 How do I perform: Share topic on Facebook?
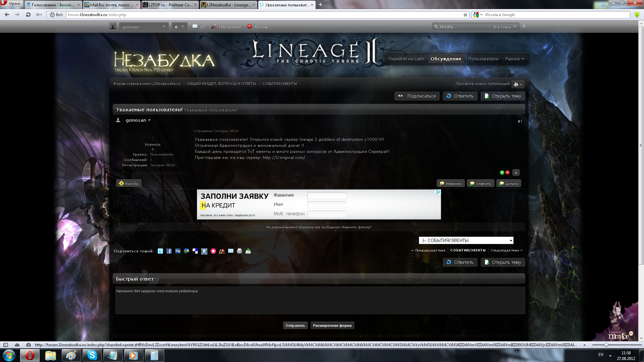click(x=169, y=251)
